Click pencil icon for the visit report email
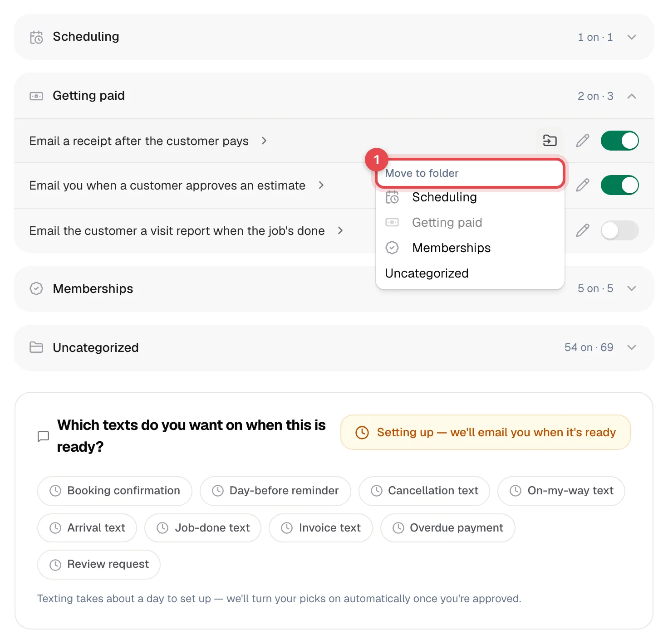The height and width of the screenshot is (644, 668). pos(583,230)
